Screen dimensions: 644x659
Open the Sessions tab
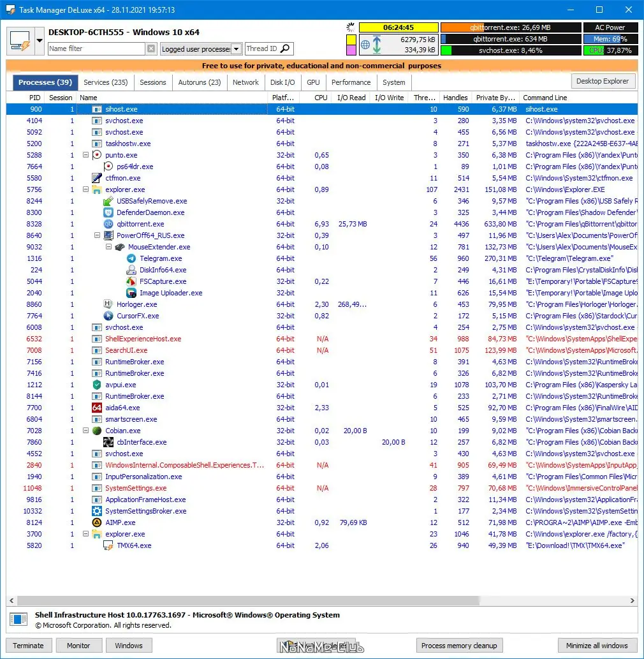point(153,82)
